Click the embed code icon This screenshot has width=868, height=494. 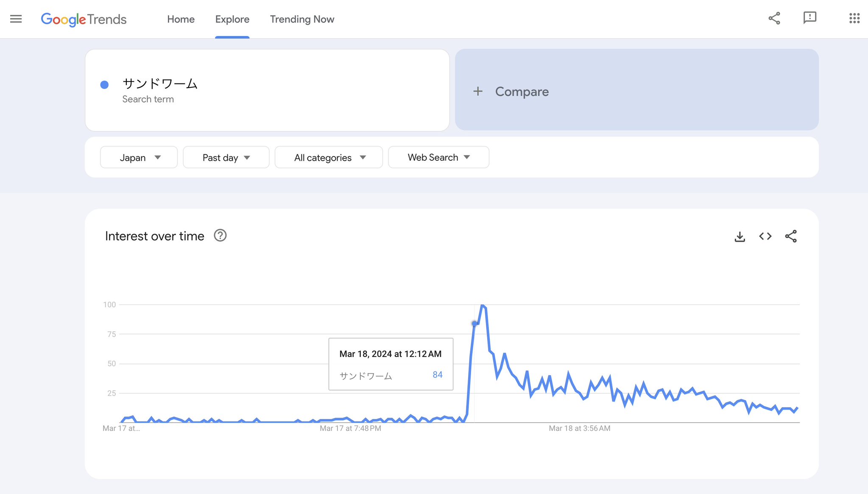click(765, 236)
